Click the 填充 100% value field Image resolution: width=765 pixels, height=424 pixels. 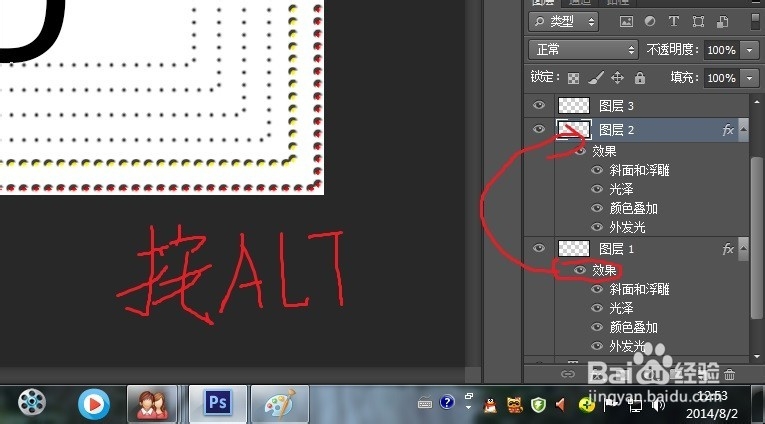click(x=721, y=78)
